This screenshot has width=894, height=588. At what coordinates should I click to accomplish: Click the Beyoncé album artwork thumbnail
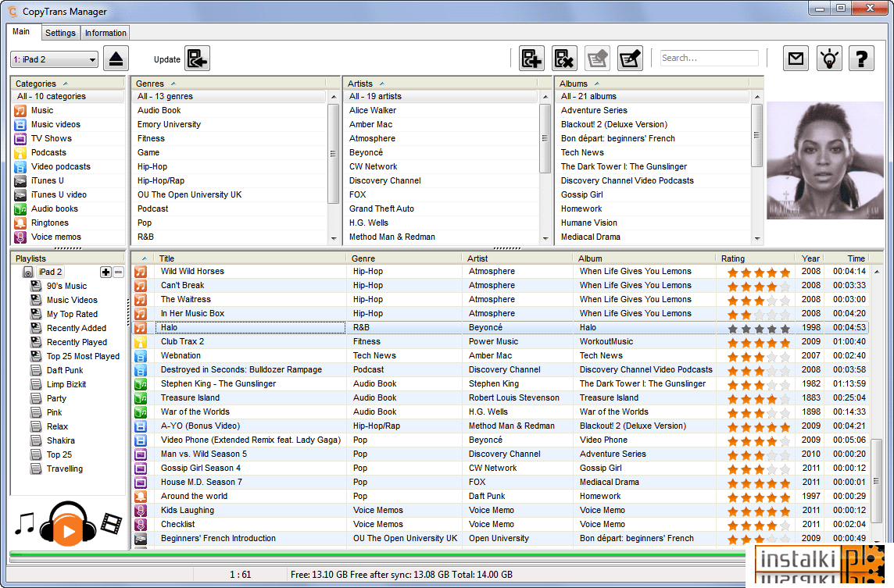tap(825, 161)
